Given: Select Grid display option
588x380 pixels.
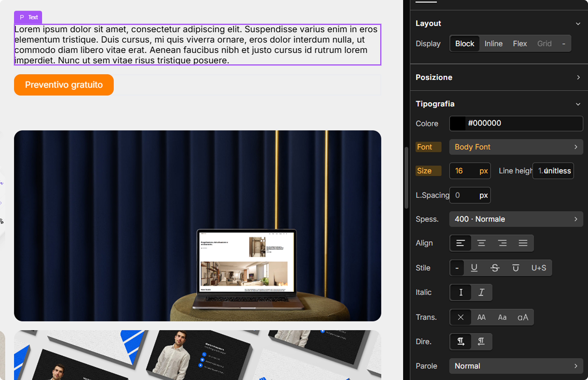Looking at the screenshot, I should pyautogui.click(x=544, y=44).
